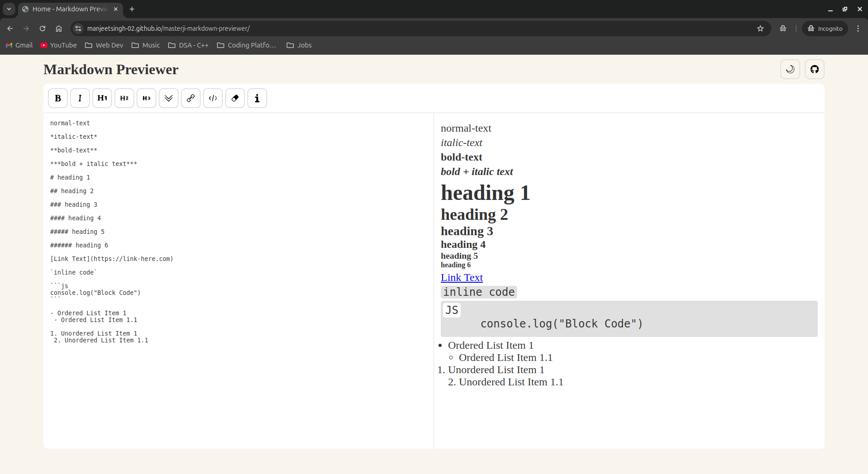This screenshot has width=868, height=474.
Task: Open a new browser tab
Action: (x=132, y=9)
